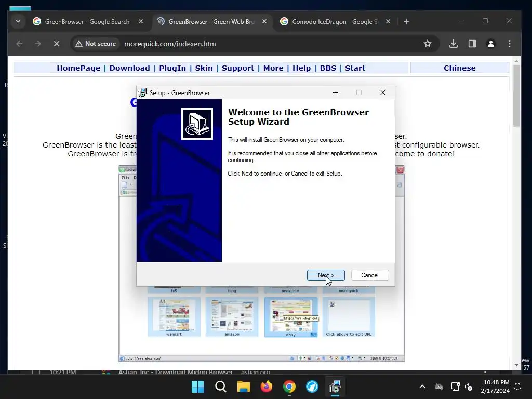Close the GreenBrowser - Green Web Browser tab
This screenshot has width=532, height=399.
264,21
